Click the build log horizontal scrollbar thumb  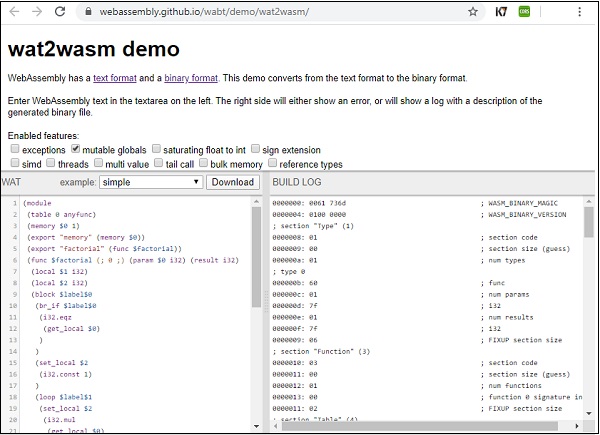point(420,426)
